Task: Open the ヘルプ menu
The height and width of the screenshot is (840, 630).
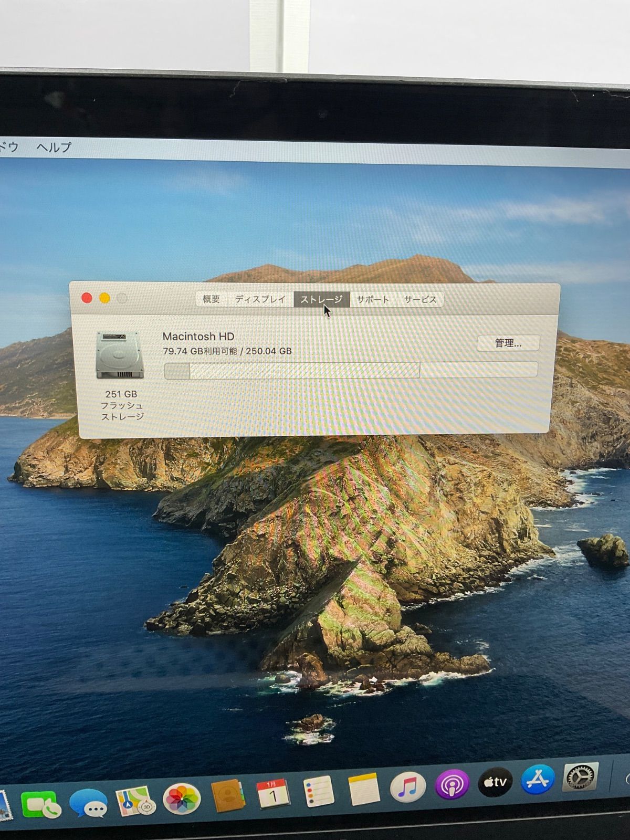Action: coord(54,147)
